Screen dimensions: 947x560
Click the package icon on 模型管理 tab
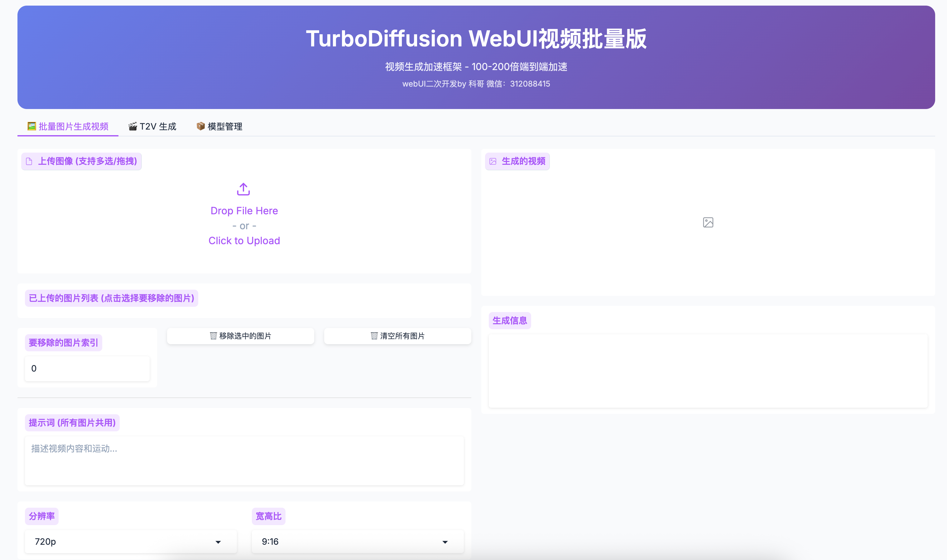[x=200, y=126]
